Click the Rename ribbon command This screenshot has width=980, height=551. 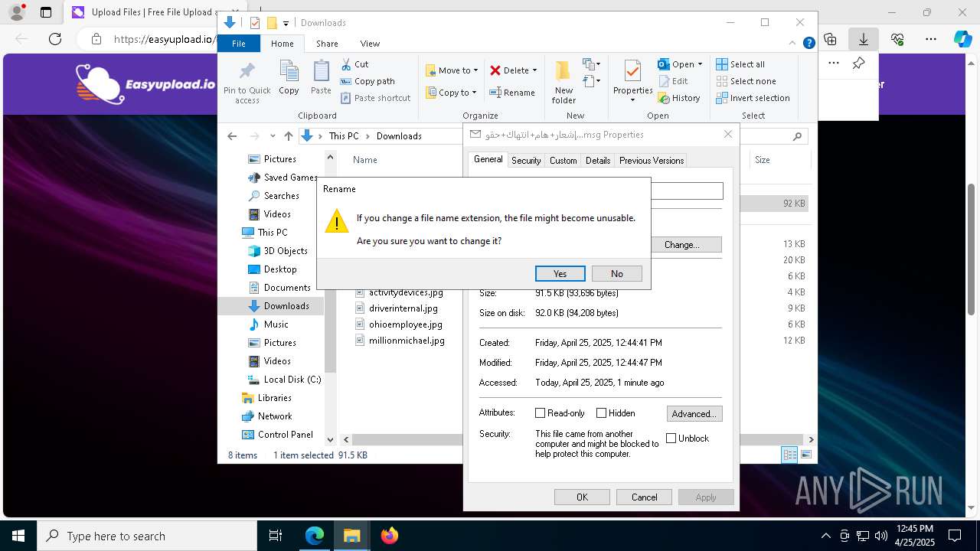click(x=512, y=93)
